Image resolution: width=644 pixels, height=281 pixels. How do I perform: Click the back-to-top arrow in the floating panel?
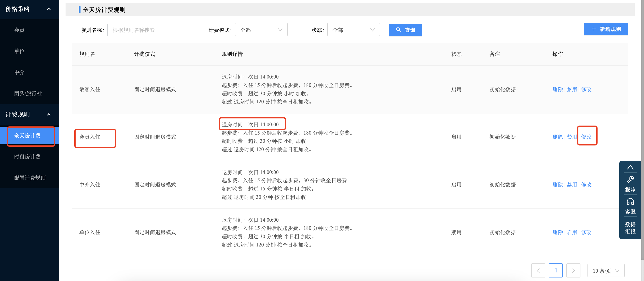630,167
